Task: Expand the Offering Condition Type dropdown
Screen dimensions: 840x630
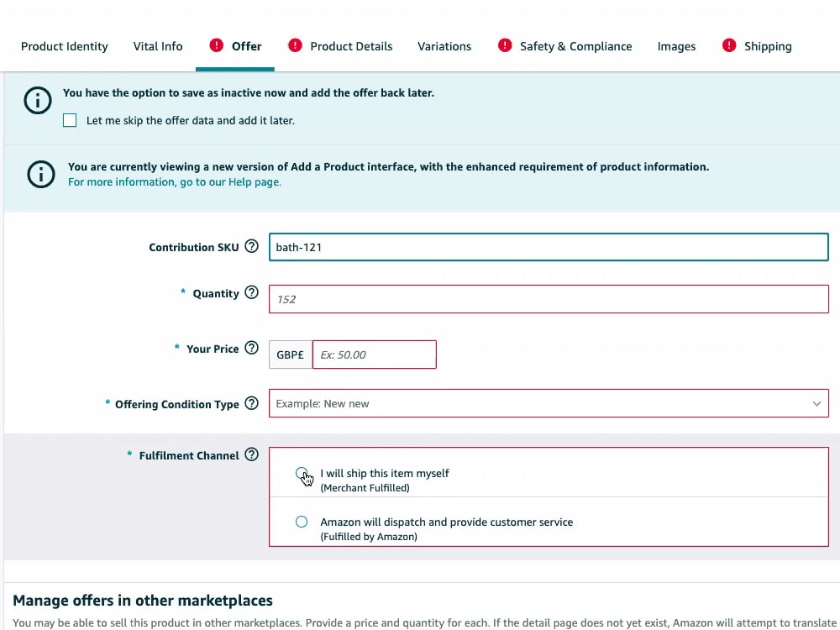Action: click(x=549, y=403)
